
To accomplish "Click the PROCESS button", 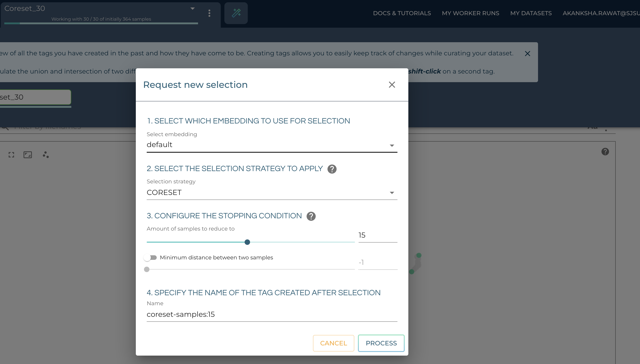I will (381, 343).
